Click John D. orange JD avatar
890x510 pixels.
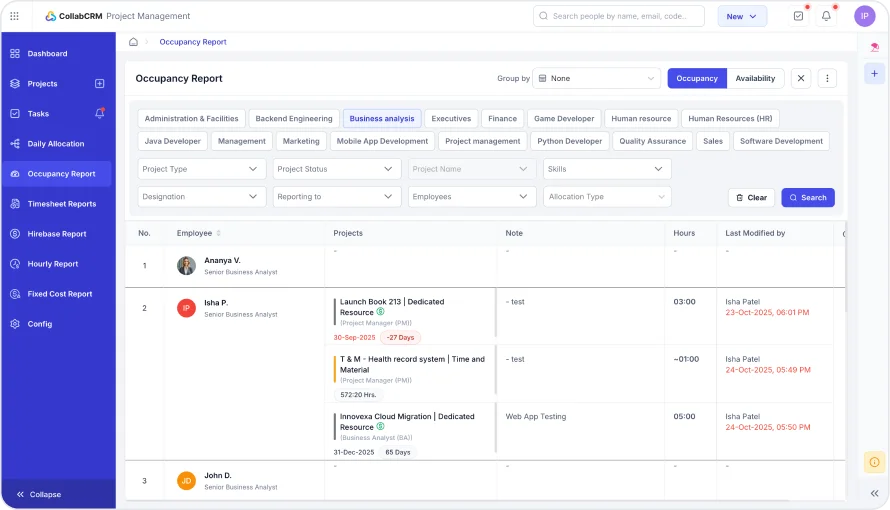click(x=186, y=481)
